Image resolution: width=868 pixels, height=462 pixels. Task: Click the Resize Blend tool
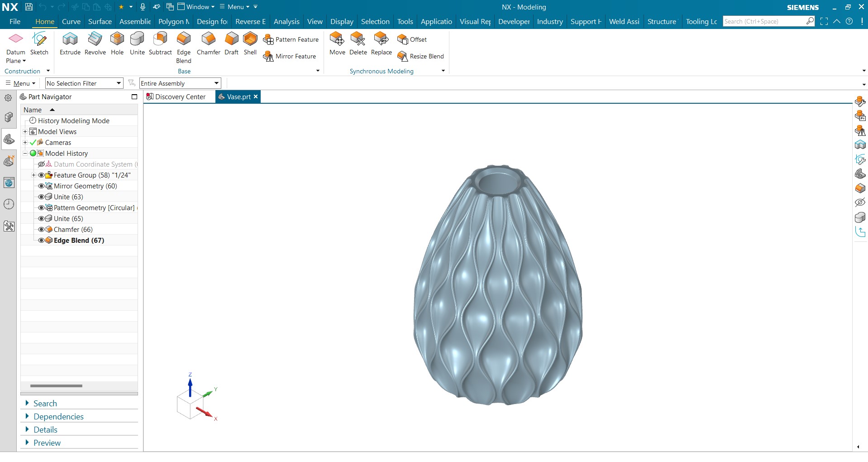pos(420,56)
